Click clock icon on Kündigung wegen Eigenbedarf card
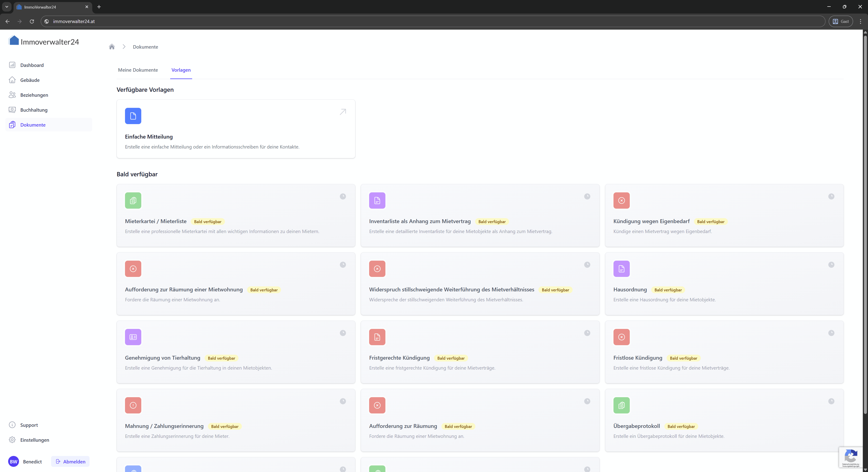868x472 pixels. [x=831, y=196]
